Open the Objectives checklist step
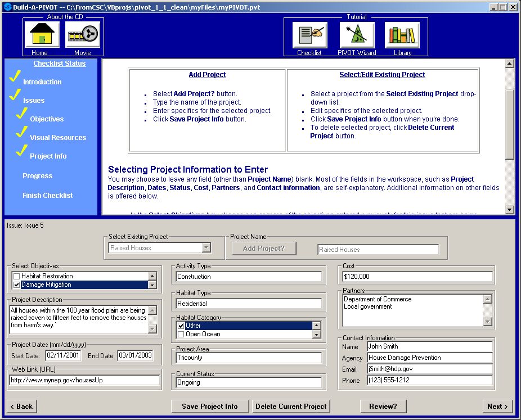 tap(47, 119)
